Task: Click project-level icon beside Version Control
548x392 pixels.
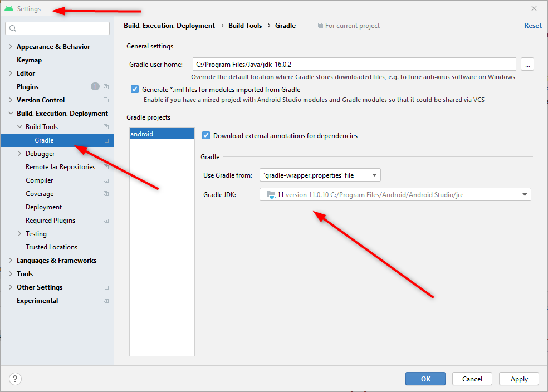Action: pos(106,100)
